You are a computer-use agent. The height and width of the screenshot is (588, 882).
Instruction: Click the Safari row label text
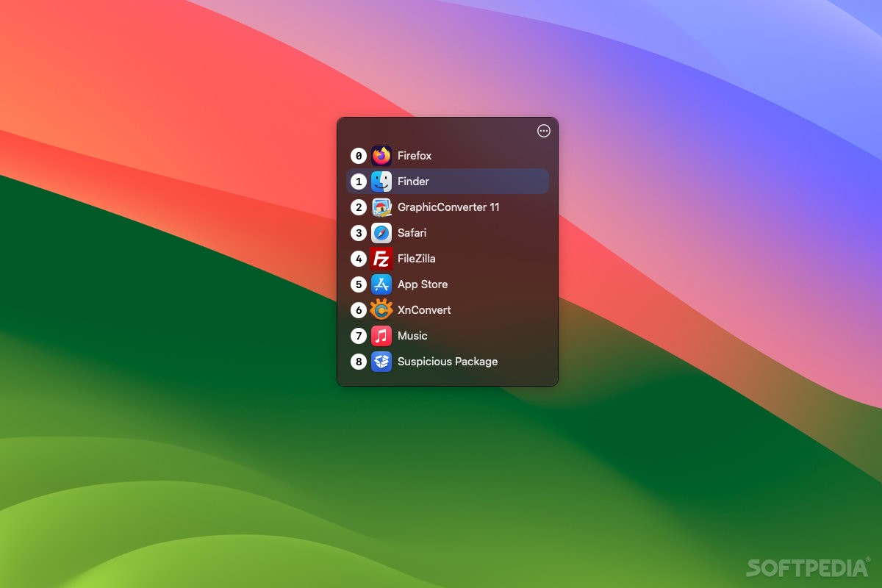pyautogui.click(x=412, y=232)
